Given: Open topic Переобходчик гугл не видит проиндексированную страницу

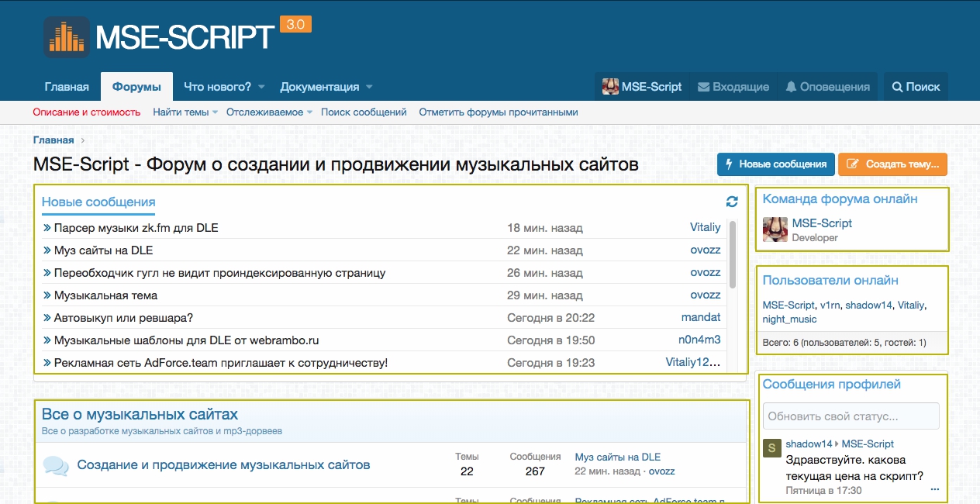Looking at the screenshot, I should point(219,273).
